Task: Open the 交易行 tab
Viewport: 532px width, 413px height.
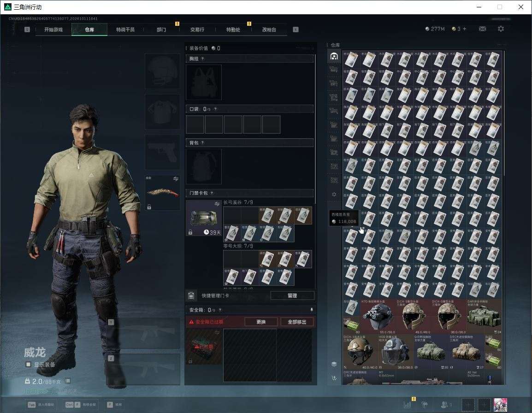Action: [197, 29]
